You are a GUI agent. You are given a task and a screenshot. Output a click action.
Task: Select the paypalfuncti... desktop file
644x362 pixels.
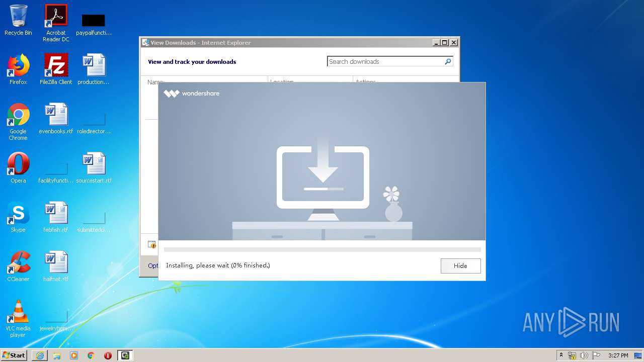click(x=94, y=24)
